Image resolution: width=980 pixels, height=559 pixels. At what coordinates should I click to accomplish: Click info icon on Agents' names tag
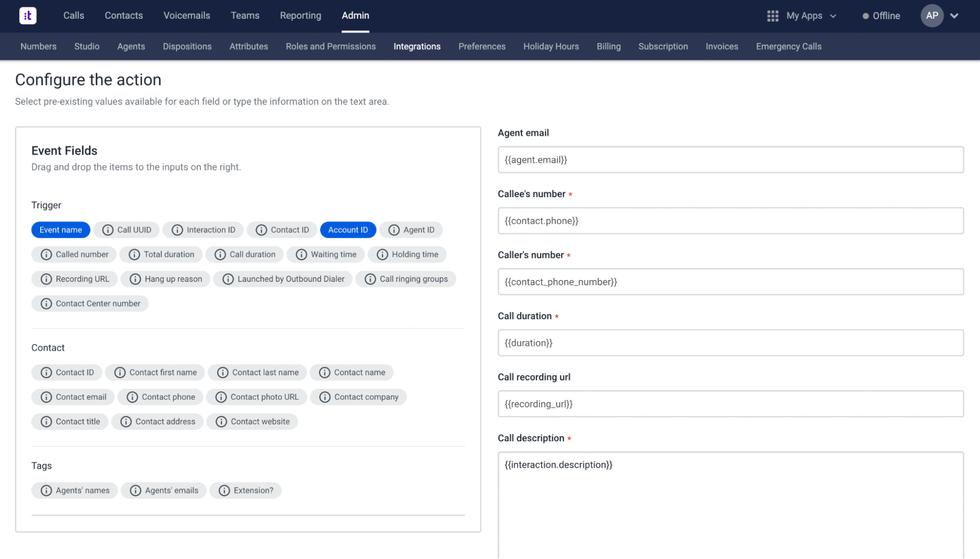[x=46, y=490]
